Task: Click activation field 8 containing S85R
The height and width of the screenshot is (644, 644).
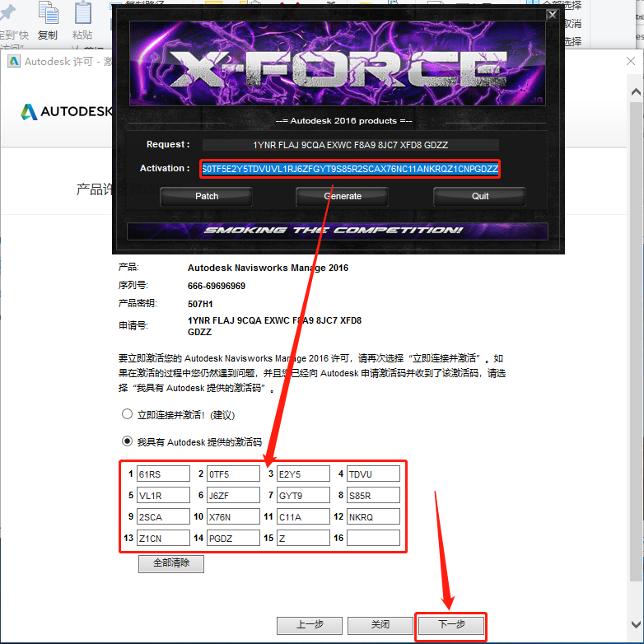Action: pyautogui.click(x=373, y=495)
